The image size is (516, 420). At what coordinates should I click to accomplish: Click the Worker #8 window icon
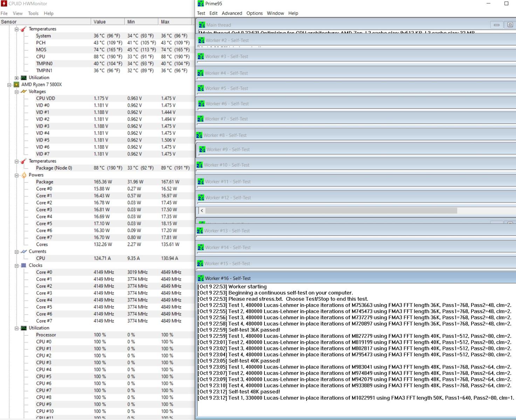pyautogui.click(x=199, y=135)
